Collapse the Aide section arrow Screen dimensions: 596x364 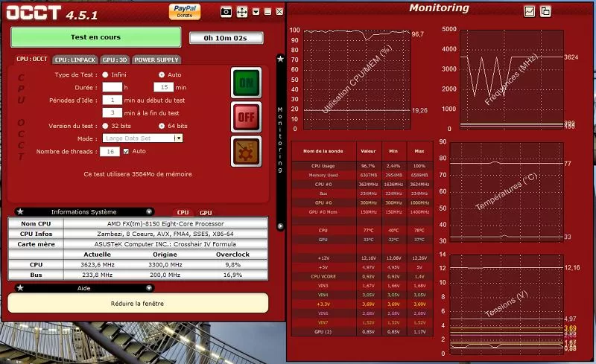pyautogui.click(x=149, y=288)
